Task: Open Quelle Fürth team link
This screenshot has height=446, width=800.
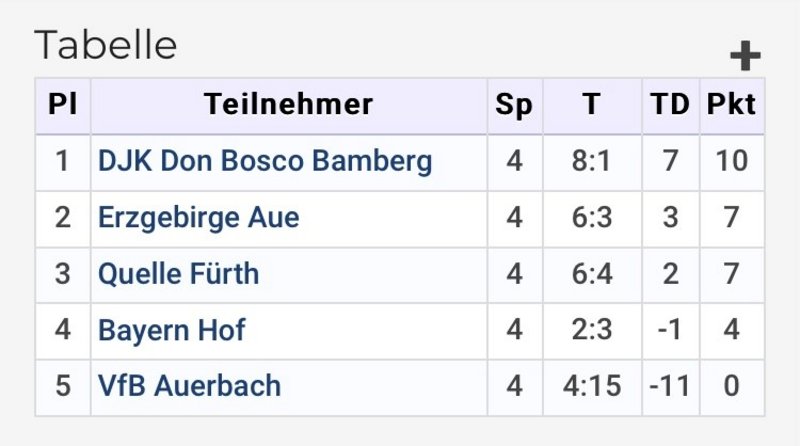Action: point(179,274)
